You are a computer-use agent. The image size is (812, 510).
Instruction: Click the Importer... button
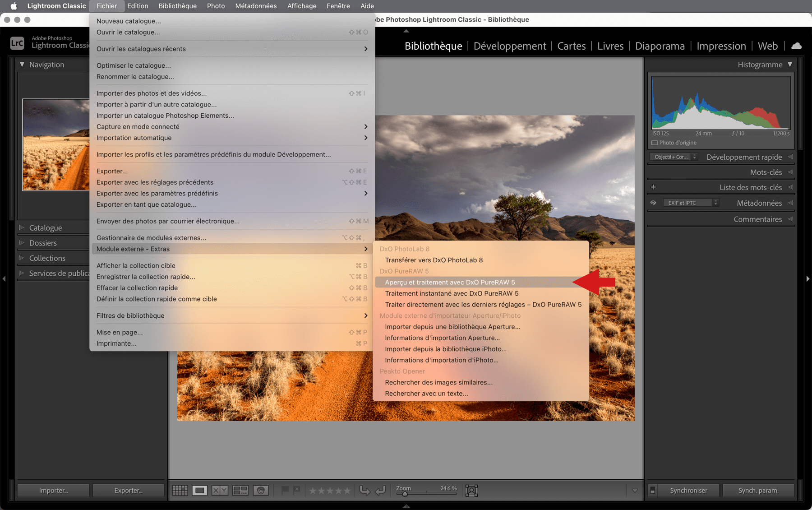(x=53, y=490)
